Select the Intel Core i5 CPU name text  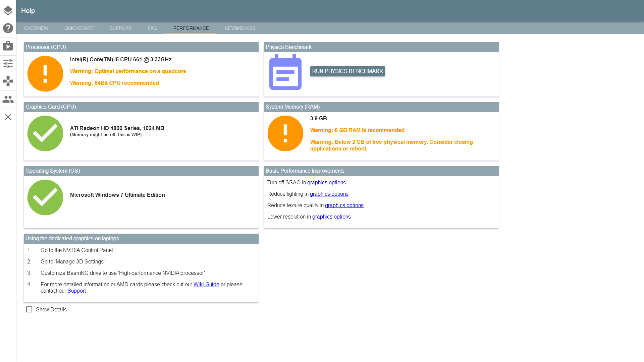coord(121,59)
